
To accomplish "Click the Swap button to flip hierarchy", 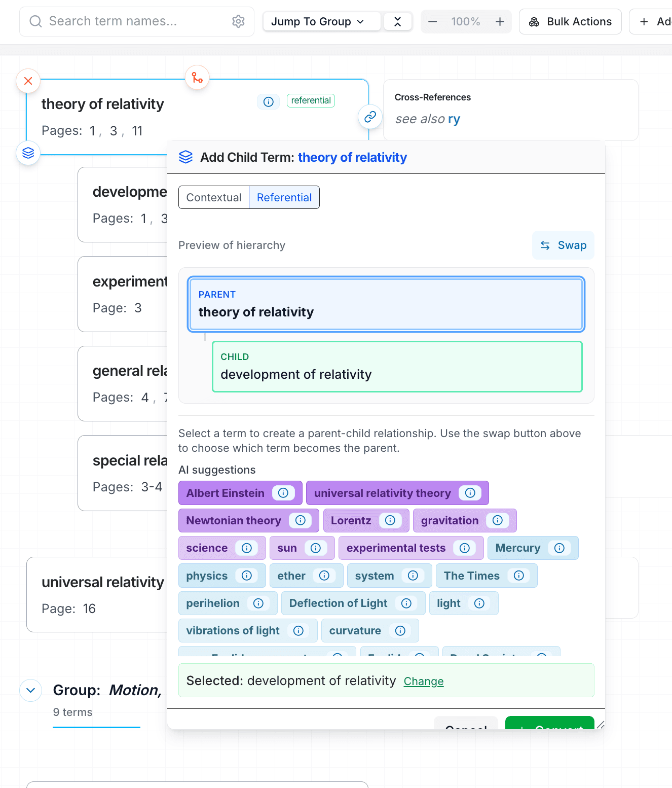I will (563, 245).
